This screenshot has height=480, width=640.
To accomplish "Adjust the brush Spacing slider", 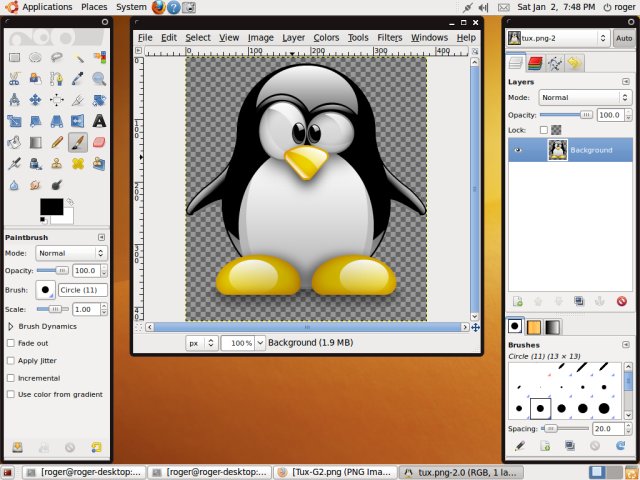I will 565,429.
